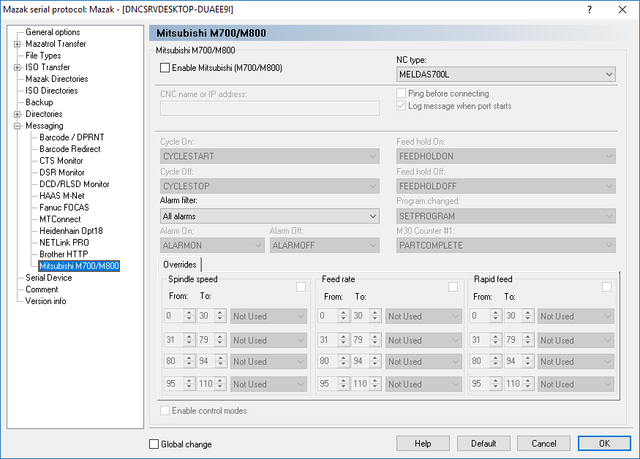640x459 pixels.
Task: Select Mitsubishi M700/M800 tree item
Action: tap(79, 266)
